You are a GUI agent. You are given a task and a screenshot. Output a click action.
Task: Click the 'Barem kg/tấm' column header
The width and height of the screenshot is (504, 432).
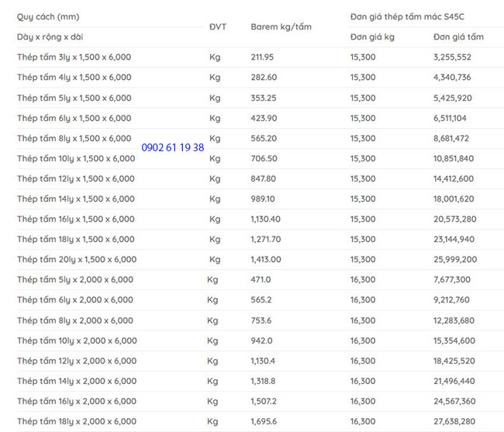click(x=281, y=26)
